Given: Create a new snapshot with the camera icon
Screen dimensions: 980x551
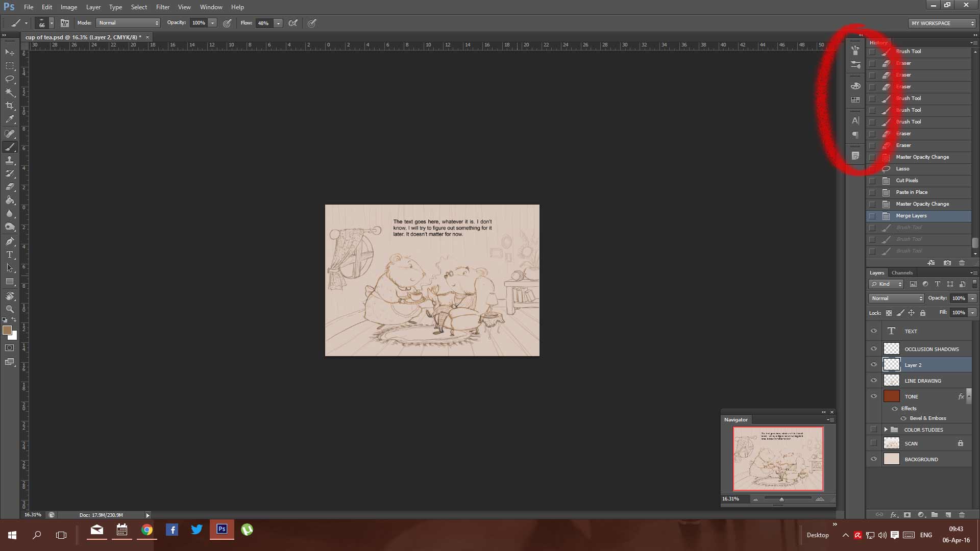Looking at the screenshot, I should coord(947,263).
